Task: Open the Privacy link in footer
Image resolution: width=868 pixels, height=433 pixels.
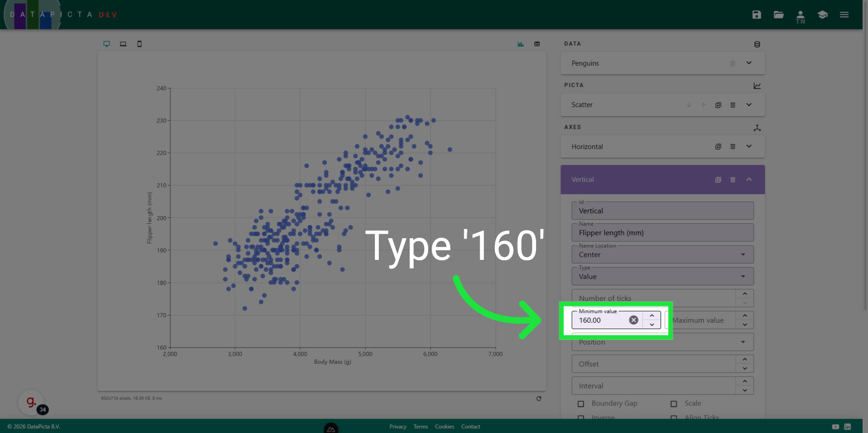Action: click(397, 427)
